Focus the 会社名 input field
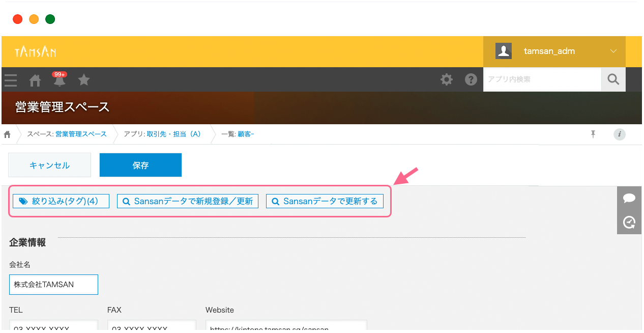The height and width of the screenshot is (333, 644). tap(53, 285)
